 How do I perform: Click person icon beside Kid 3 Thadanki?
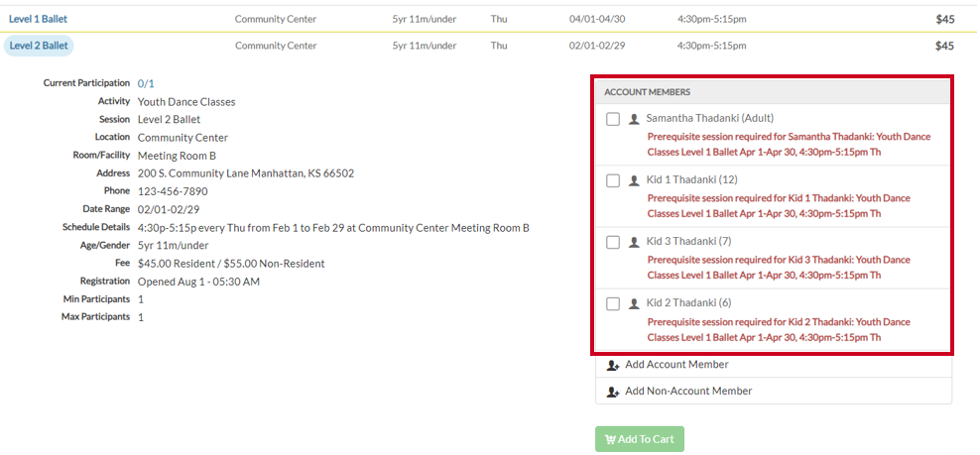[x=634, y=242]
